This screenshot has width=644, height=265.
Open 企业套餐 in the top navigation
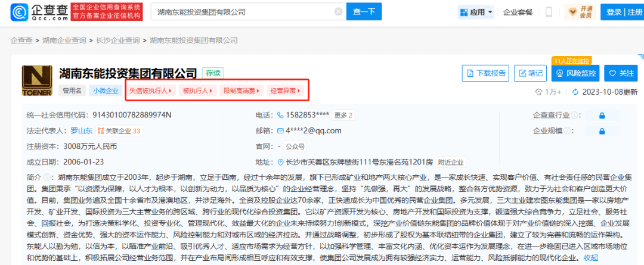(519, 12)
